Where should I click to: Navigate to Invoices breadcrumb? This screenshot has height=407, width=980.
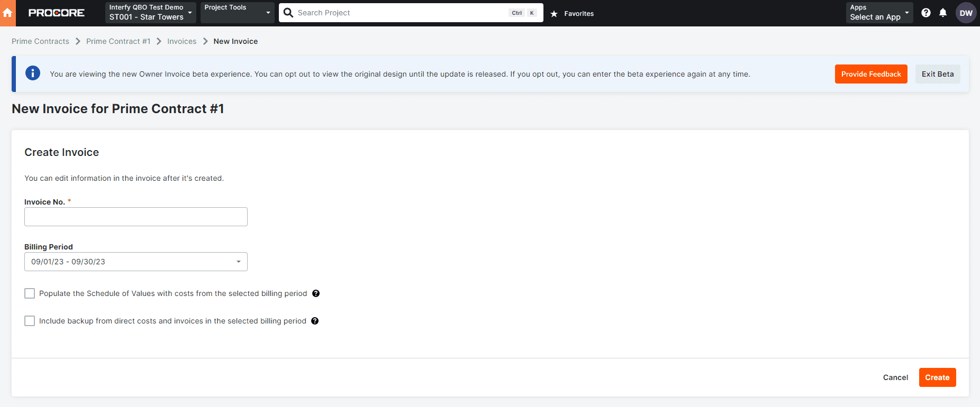point(182,41)
